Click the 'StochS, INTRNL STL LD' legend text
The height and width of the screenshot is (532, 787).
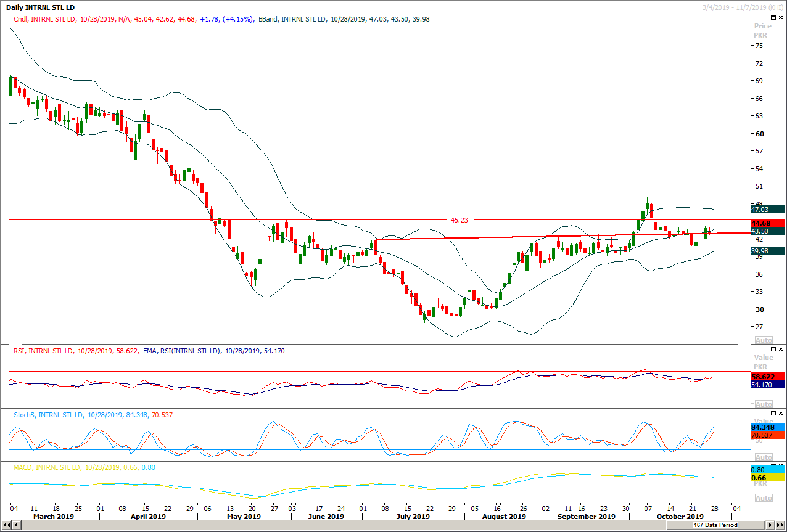pos(48,415)
